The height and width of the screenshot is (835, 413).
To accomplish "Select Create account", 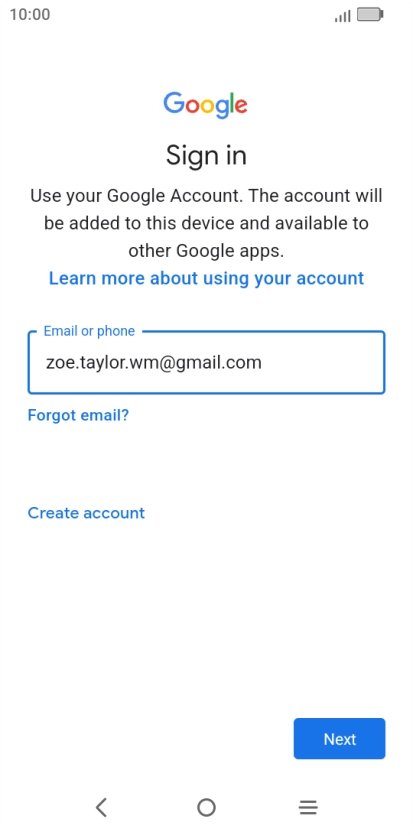I will [86, 513].
